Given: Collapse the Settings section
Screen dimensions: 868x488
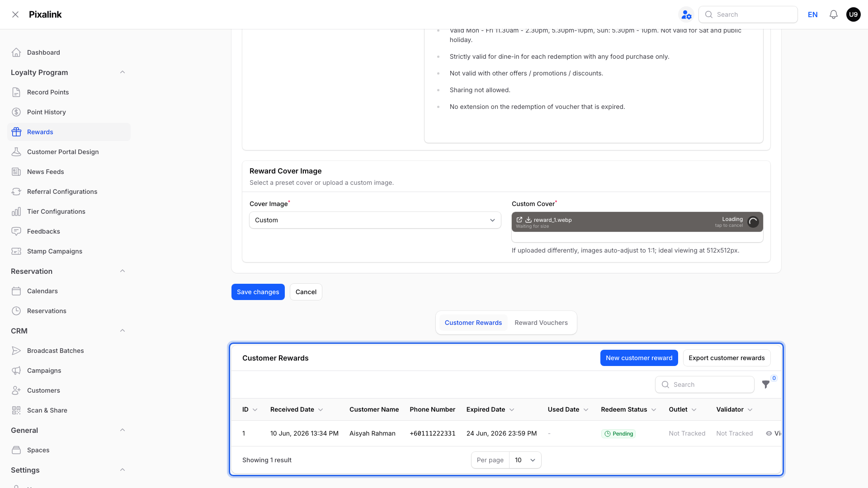Looking at the screenshot, I should click(x=123, y=470).
